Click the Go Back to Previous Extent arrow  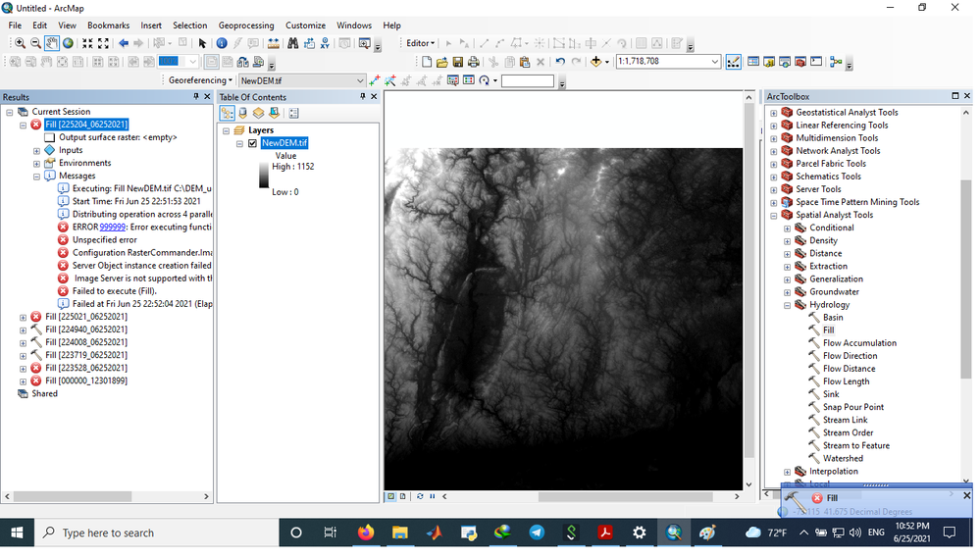[x=124, y=43]
